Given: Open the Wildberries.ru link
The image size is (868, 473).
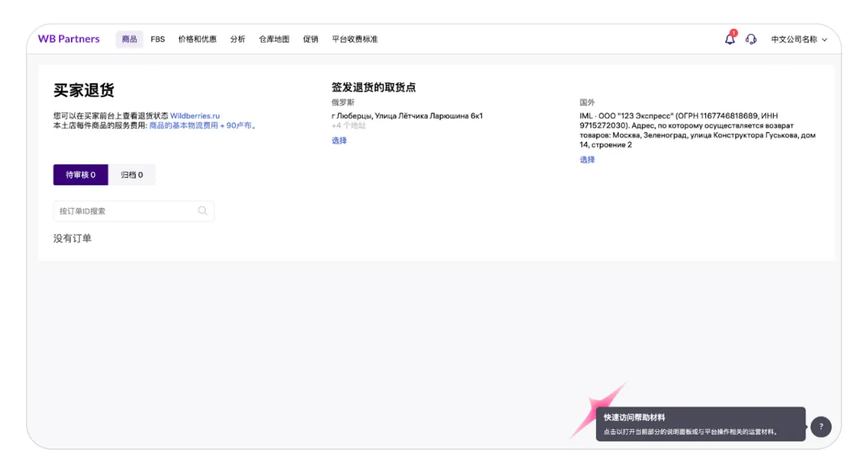Looking at the screenshot, I should click(x=195, y=116).
